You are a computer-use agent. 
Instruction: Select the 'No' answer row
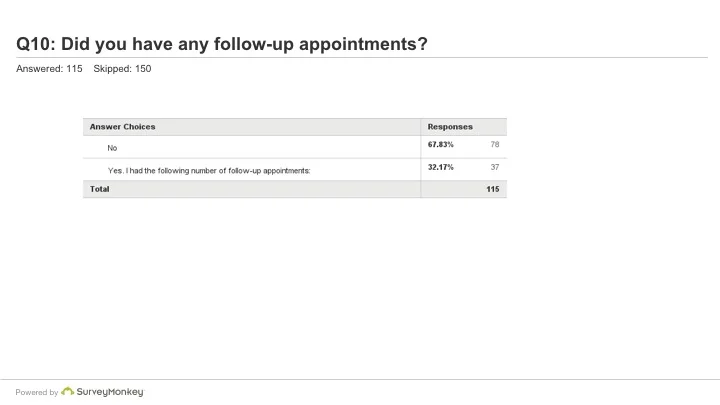click(x=295, y=147)
